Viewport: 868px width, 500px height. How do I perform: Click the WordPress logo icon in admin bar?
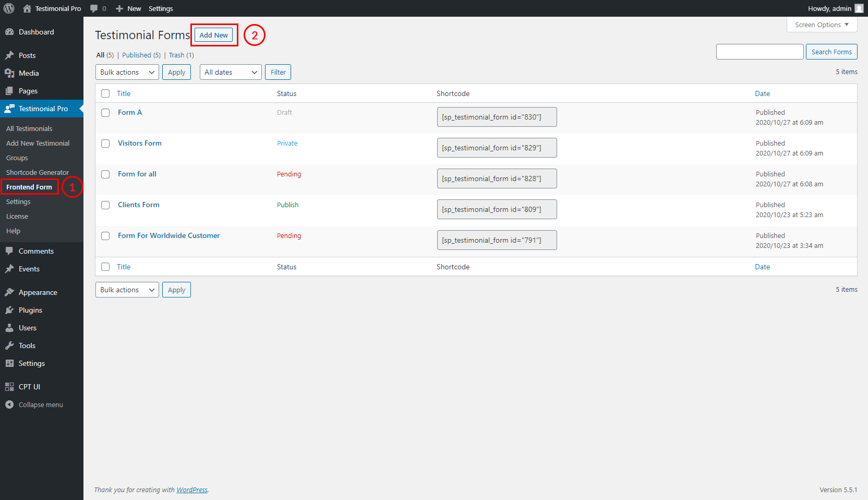coord(9,8)
